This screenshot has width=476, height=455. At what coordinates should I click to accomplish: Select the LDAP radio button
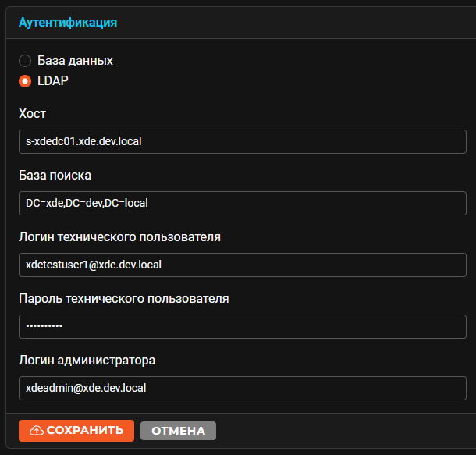pos(25,81)
